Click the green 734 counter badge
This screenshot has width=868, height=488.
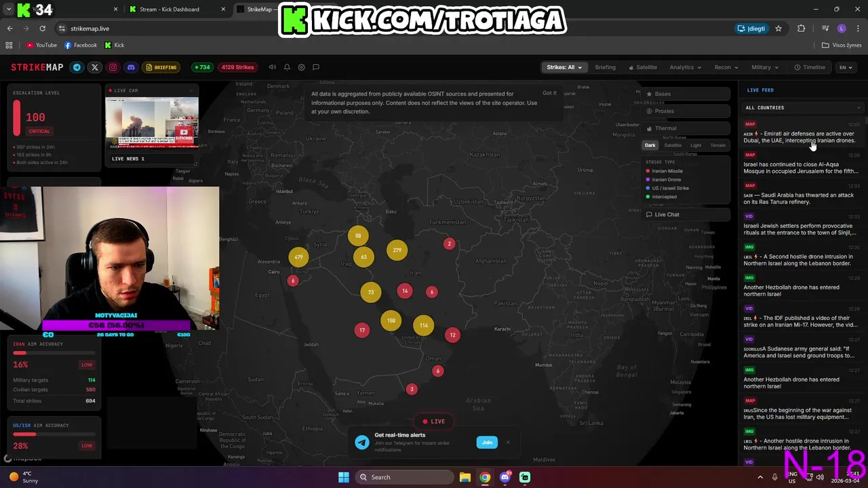(202, 67)
